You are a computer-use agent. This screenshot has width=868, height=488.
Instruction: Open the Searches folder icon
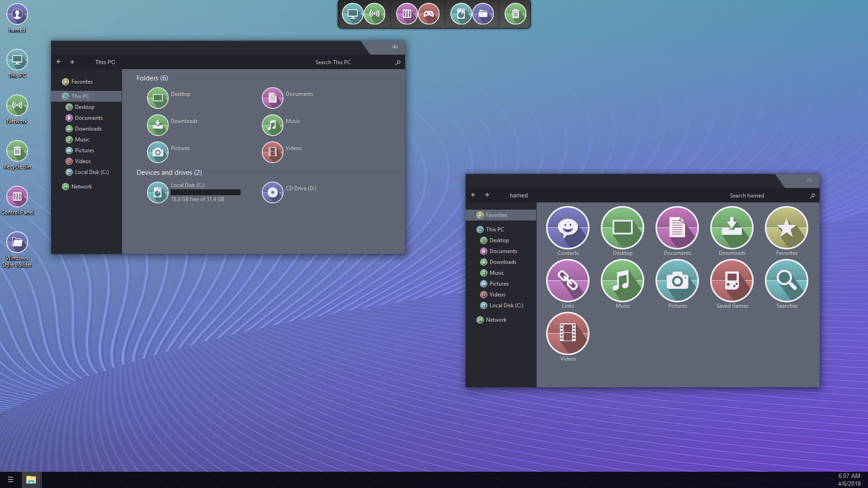787,281
